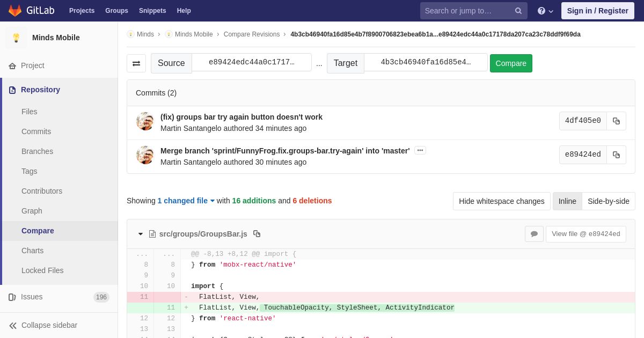Open Files in Repository sidebar

30,112
